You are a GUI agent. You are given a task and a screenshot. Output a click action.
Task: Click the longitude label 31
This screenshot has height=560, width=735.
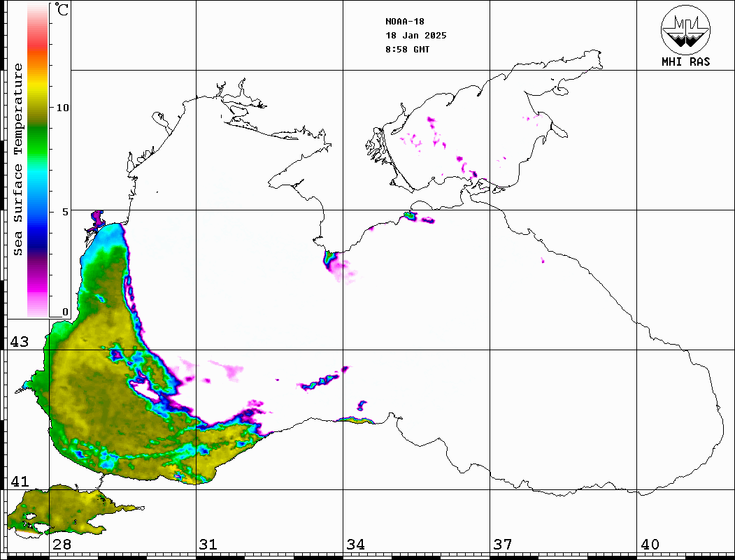click(208, 544)
